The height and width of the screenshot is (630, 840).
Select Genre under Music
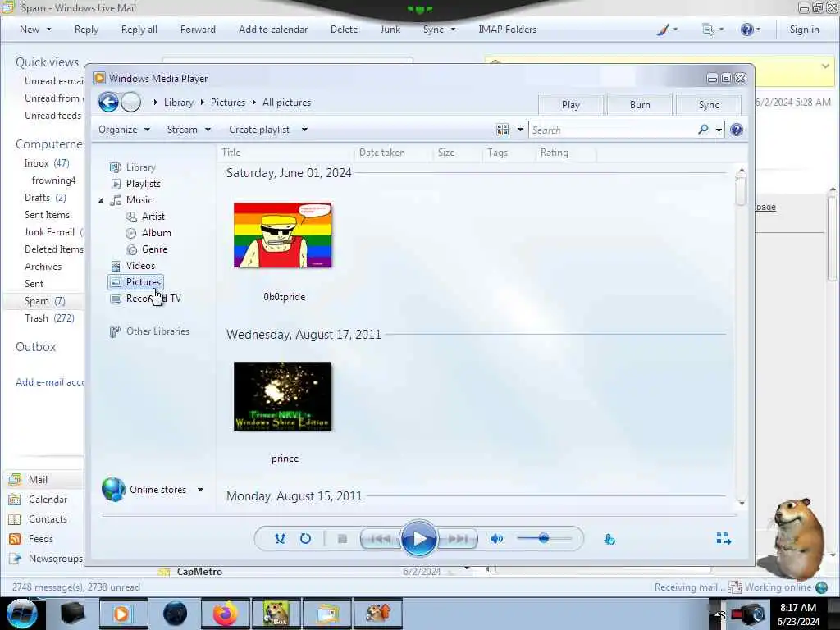pyautogui.click(x=154, y=249)
